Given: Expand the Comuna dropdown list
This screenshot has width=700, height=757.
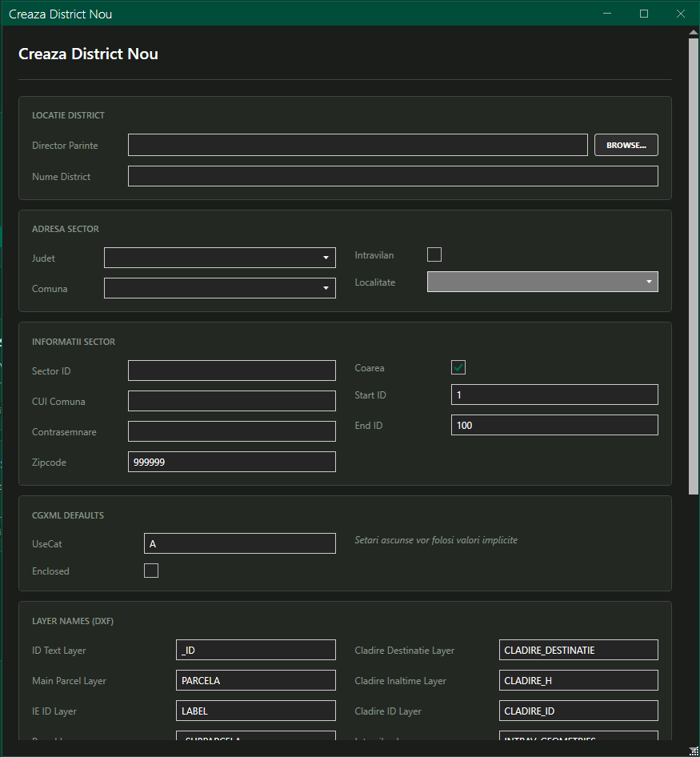Looking at the screenshot, I should click(220, 288).
